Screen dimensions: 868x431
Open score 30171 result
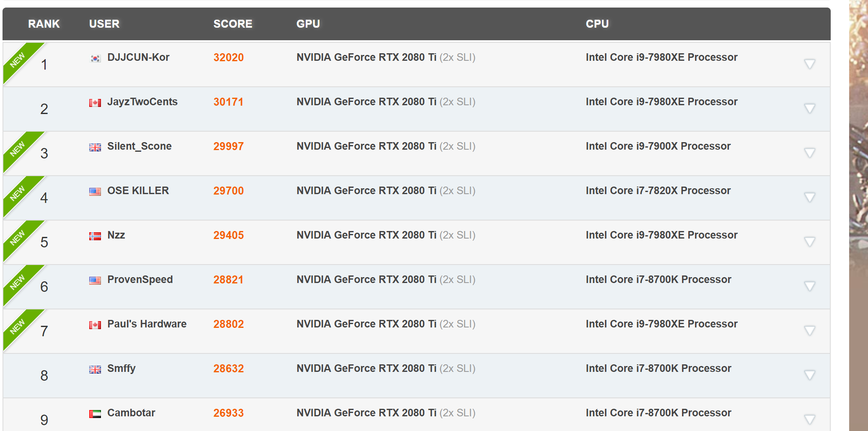229,102
